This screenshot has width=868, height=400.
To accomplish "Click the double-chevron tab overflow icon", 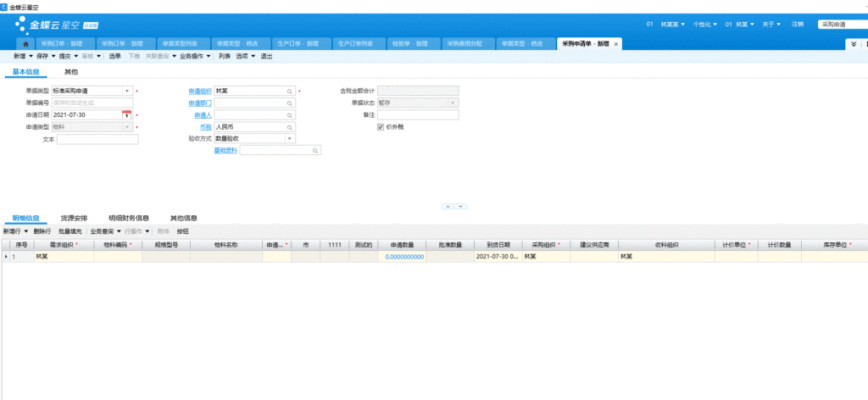I will coord(854,43).
